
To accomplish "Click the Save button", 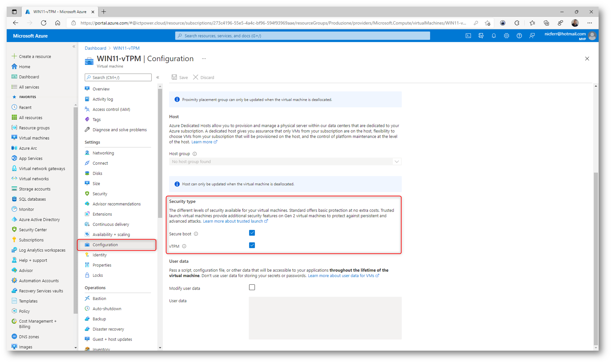I will [x=180, y=77].
